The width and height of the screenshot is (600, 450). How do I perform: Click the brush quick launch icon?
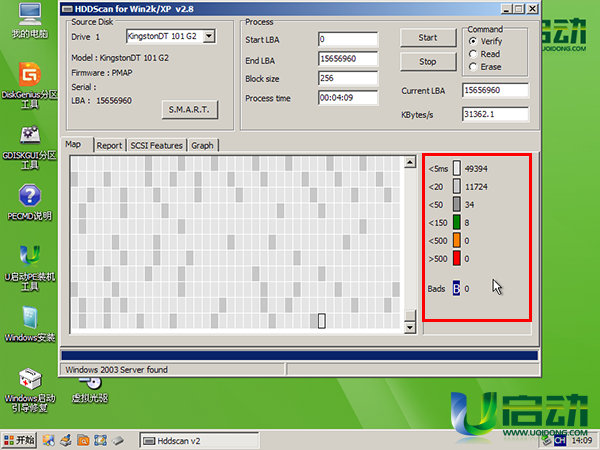[x=66, y=440]
